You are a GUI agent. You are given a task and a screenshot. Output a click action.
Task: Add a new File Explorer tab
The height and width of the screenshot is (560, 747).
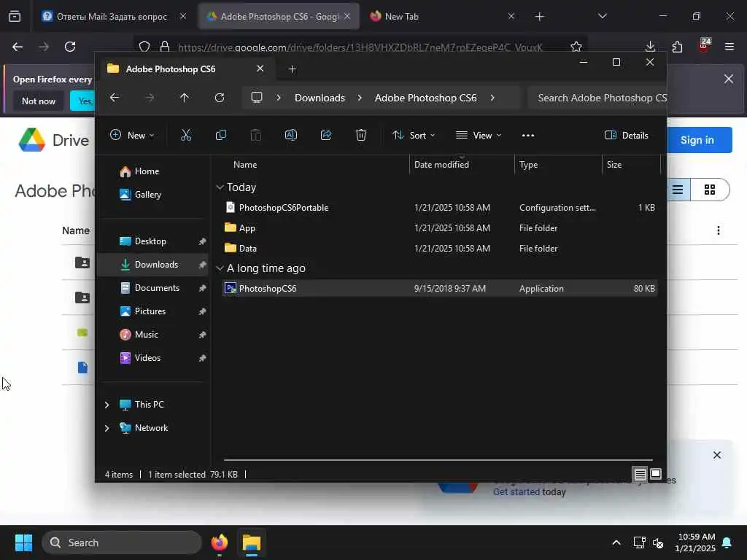pyautogui.click(x=292, y=69)
